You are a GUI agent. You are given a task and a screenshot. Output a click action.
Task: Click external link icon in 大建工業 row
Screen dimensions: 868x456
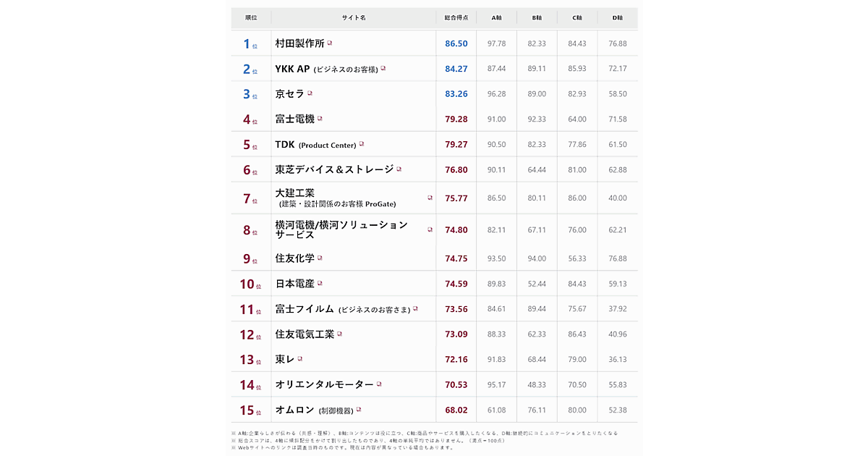(x=430, y=198)
